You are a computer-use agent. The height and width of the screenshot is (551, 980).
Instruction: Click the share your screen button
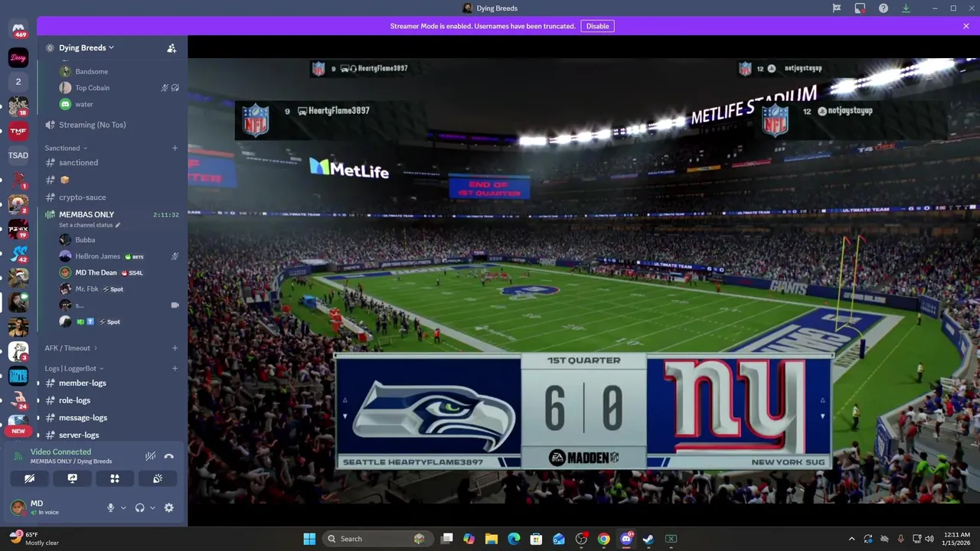(72, 478)
